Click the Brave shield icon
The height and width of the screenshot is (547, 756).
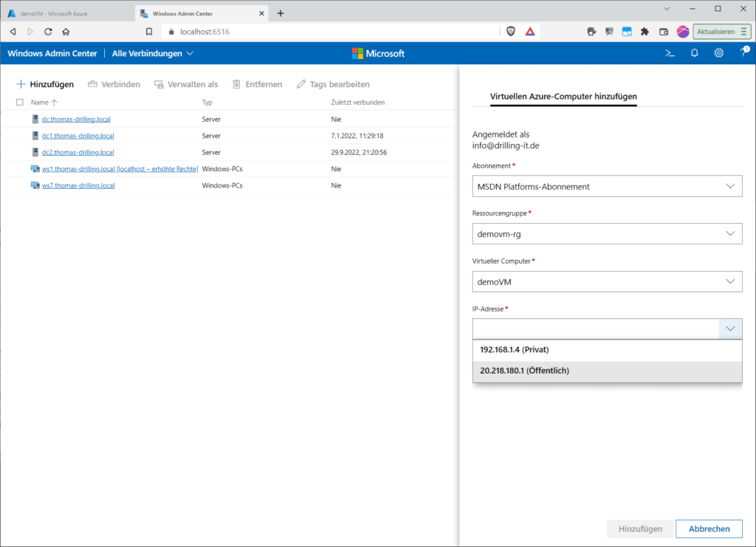click(x=511, y=32)
